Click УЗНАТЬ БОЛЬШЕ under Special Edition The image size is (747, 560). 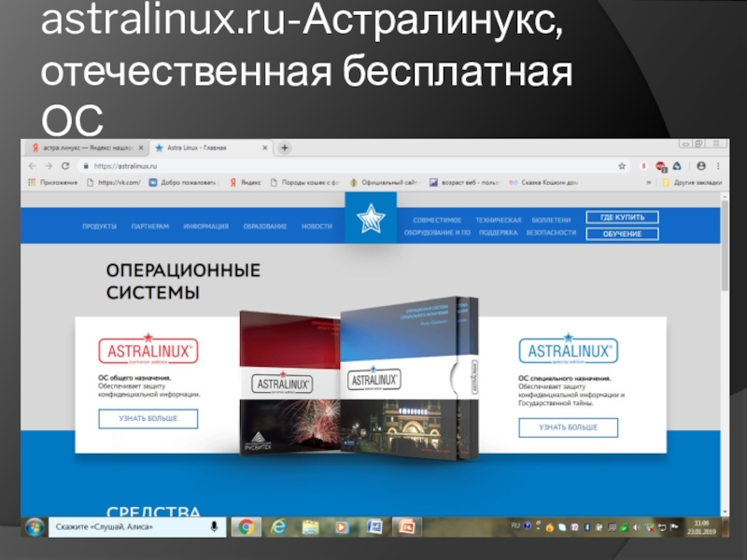(x=569, y=427)
